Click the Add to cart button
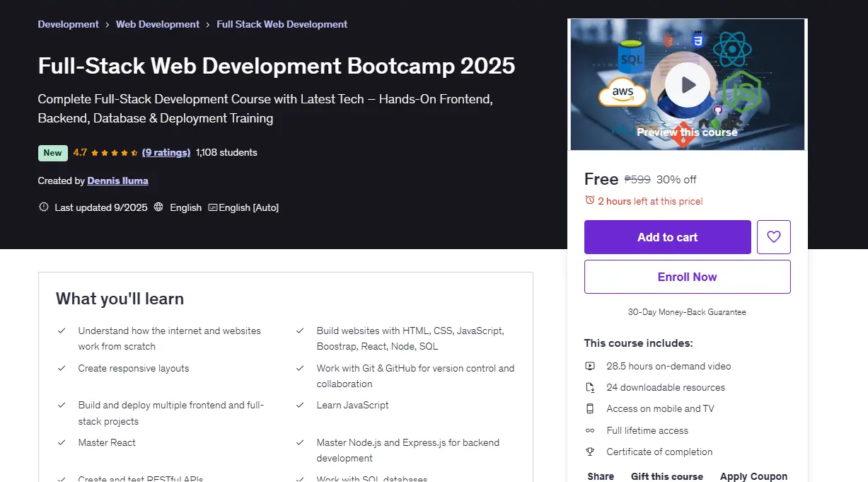This screenshot has width=868, height=482. click(x=667, y=237)
